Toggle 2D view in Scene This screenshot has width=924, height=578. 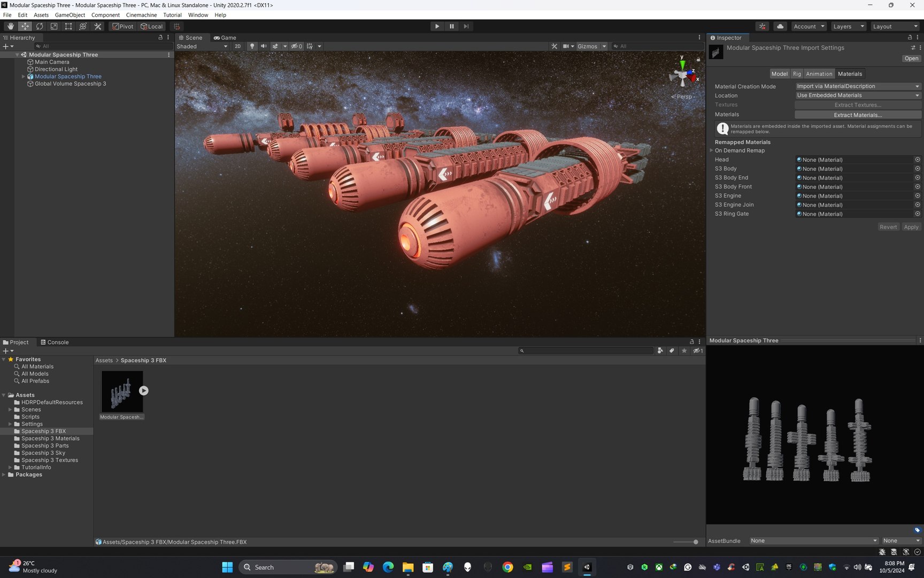click(237, 46)
